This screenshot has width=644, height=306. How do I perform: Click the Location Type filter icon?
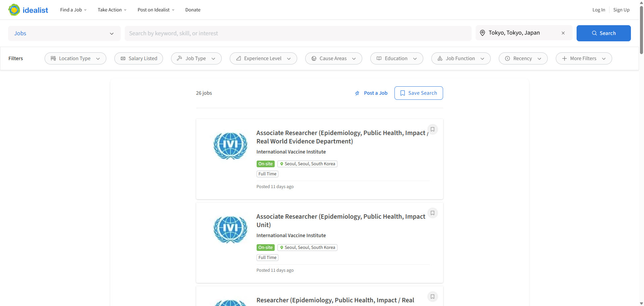[x=53, y=58]
